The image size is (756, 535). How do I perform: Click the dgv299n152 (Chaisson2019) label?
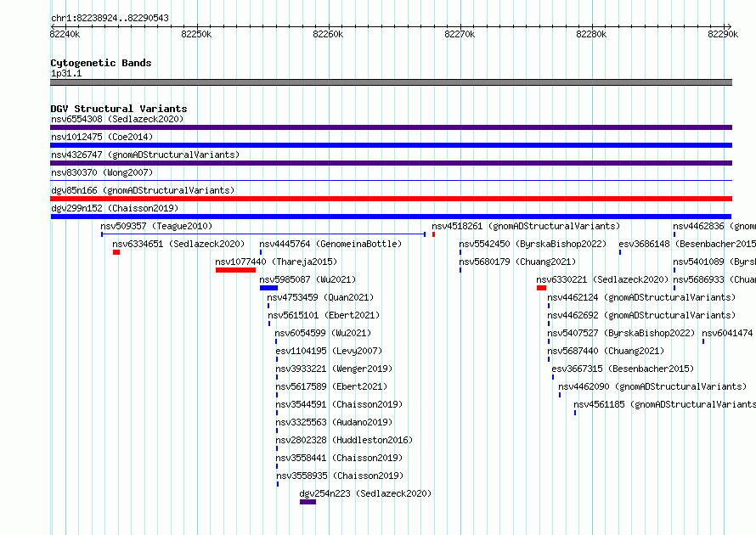point(115,208)
